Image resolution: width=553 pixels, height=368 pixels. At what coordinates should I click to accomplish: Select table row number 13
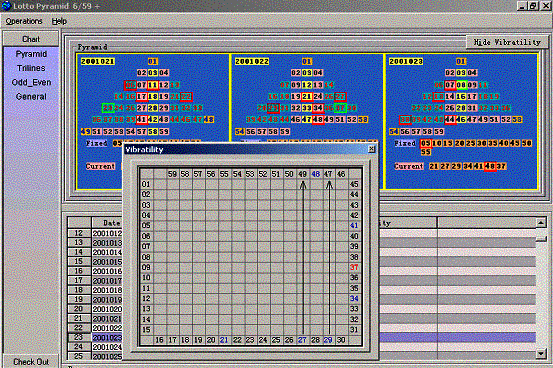tap(79, 243)
